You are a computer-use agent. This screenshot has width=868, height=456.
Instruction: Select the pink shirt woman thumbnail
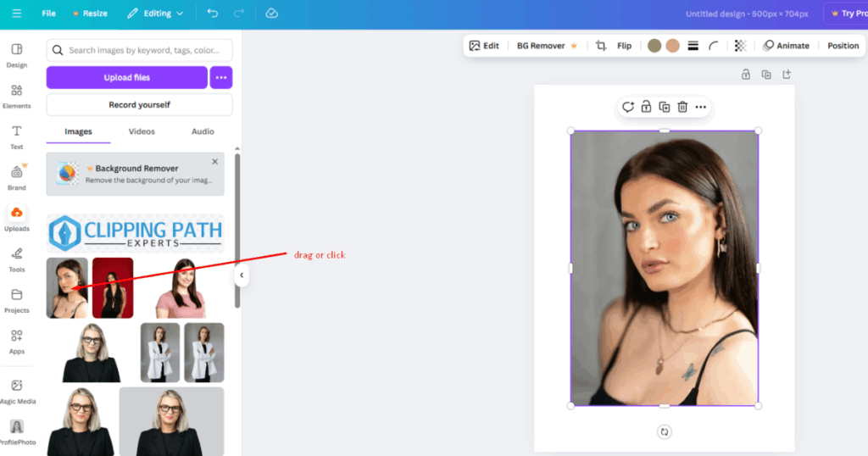point(181,288)
